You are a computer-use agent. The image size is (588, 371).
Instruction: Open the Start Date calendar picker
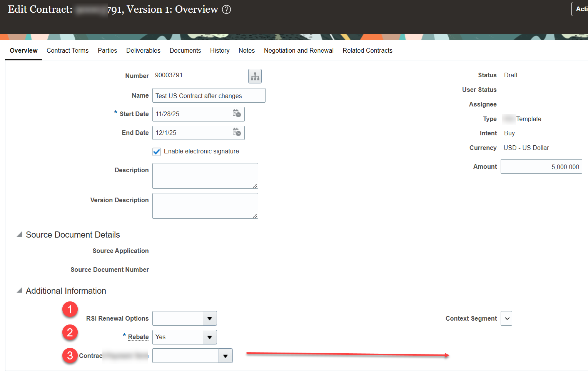click(x=237, y=113)
